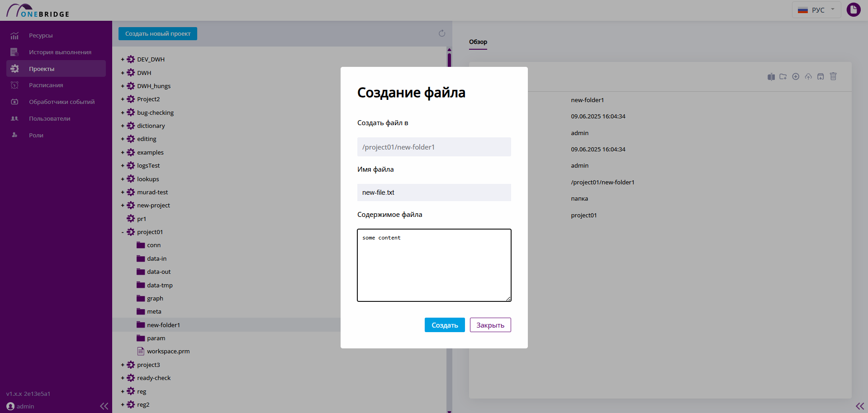Expand the project3 project node
This screenshot has height=413, width=868.
[123, 365]
